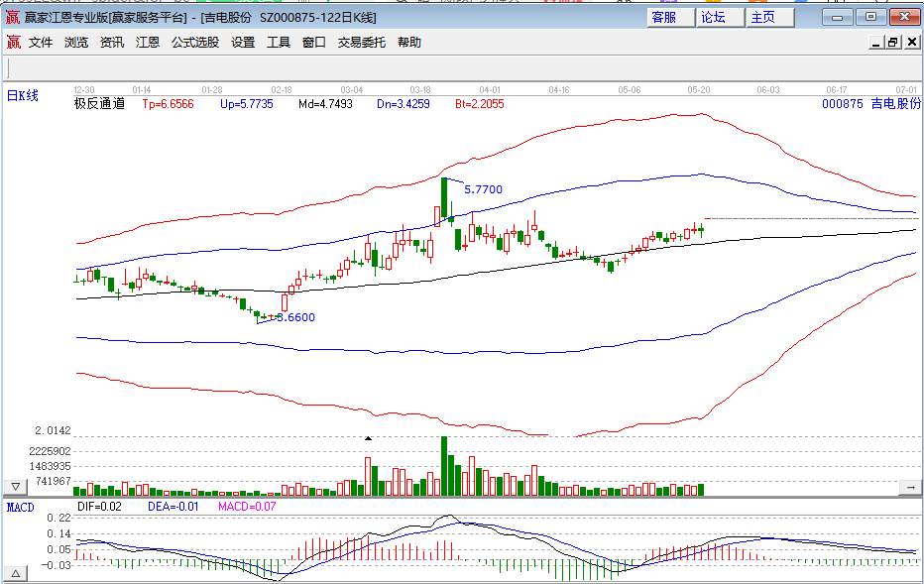Viewport: 924px width, 584px height.
Task: Click the up-triangle button beside MACD panel
Action: 16,573
